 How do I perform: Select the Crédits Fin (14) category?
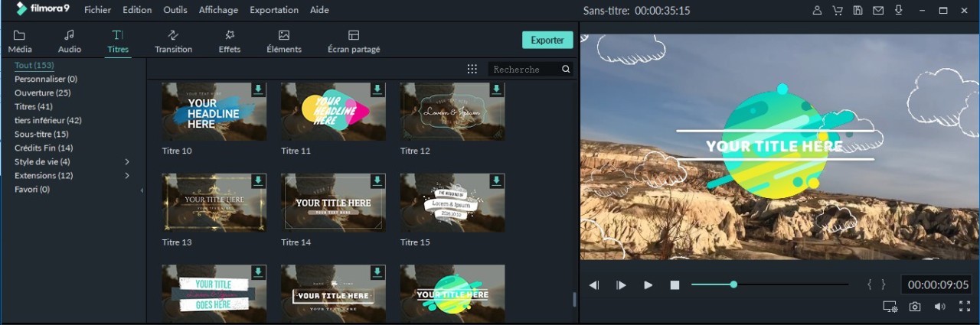(44, 148)
